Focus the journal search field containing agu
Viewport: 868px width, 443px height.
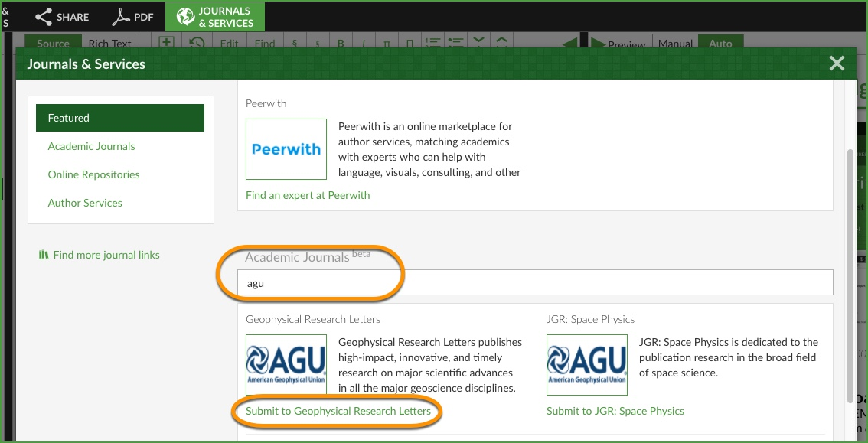[x=535, y=282]
